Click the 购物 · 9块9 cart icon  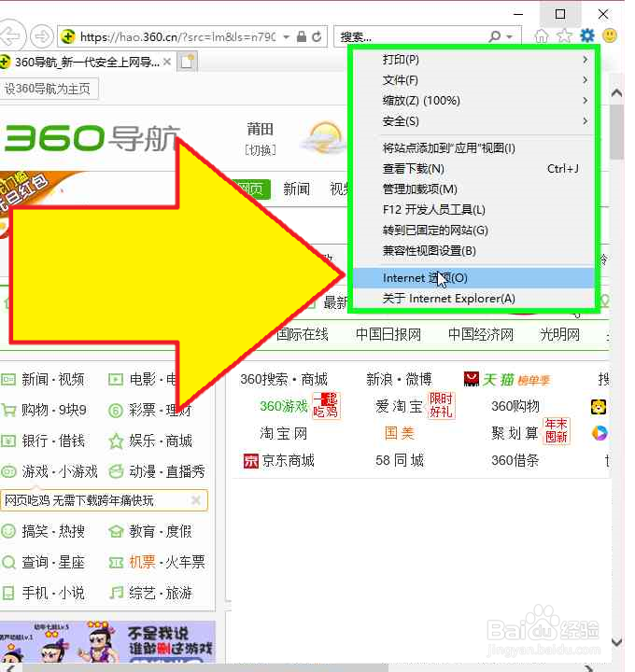tap(8, 410)
